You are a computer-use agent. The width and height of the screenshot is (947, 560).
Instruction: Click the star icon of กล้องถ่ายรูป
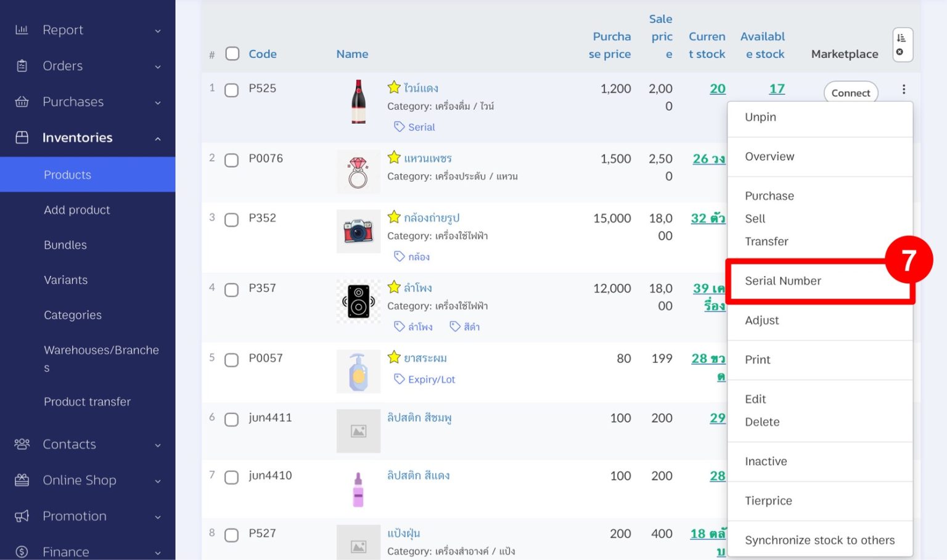click(394, 217)
